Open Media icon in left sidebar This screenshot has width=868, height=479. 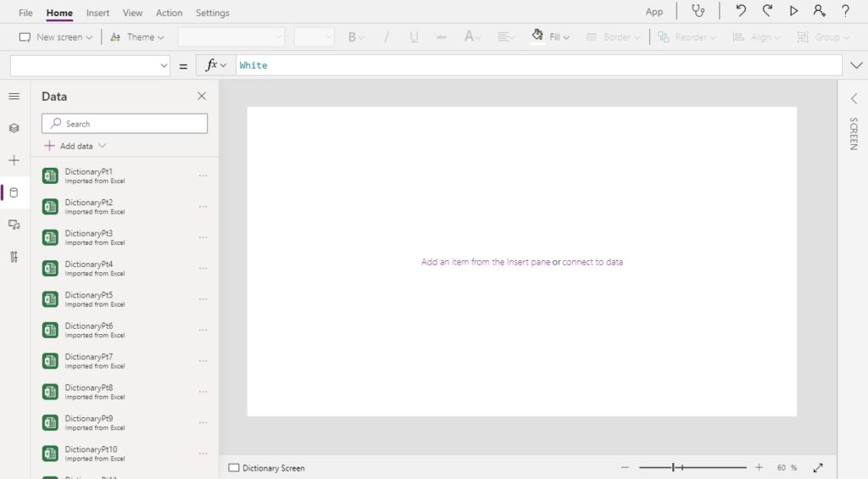[14, 225]
